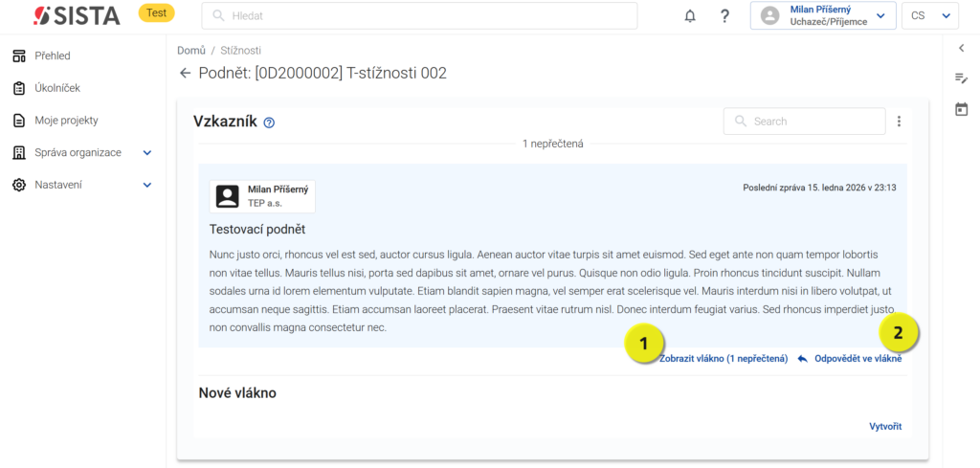
Task: Click the SISTA logo
Action: pos(77,15)
